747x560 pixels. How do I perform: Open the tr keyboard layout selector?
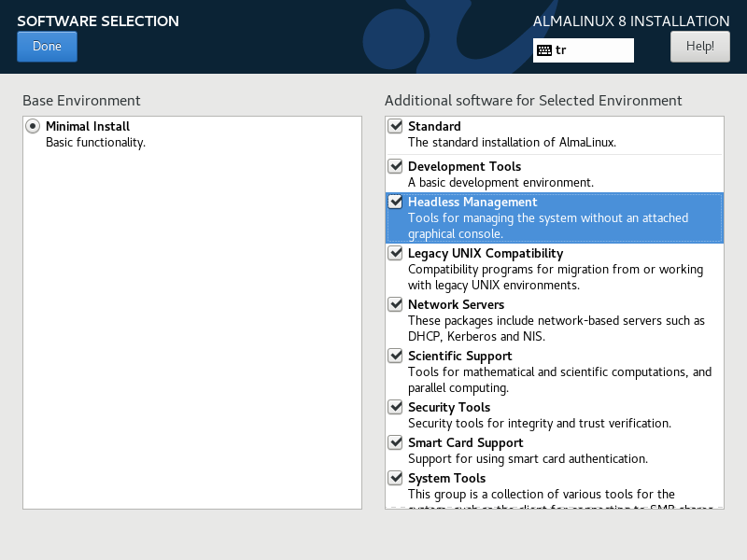click(583, 50)
